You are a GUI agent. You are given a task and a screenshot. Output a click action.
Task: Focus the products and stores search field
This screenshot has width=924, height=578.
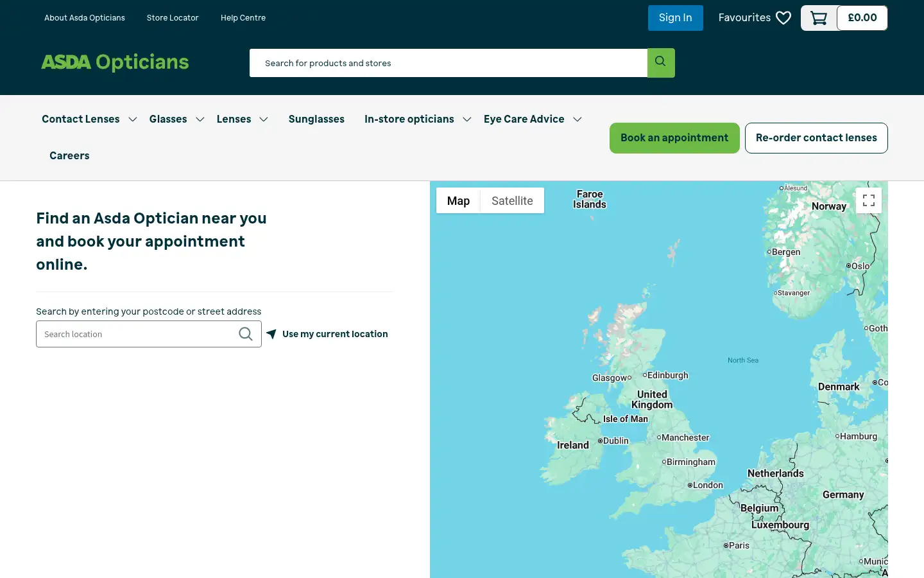click(x=449, y=63)
